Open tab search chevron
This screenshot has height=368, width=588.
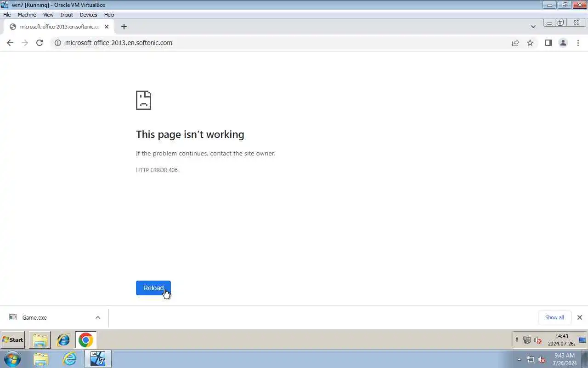pyautogui.click(x=533, y=27)
